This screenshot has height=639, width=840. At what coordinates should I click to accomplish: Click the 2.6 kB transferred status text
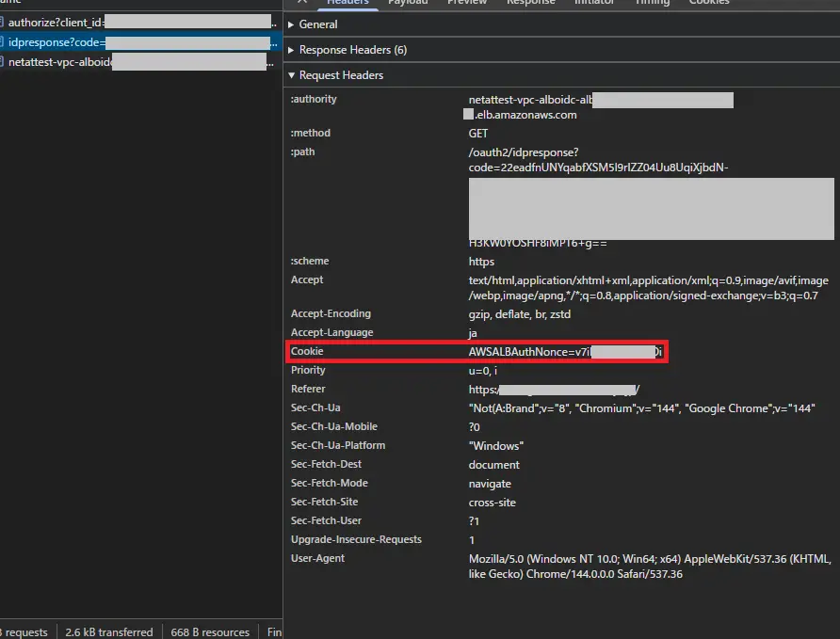108,632
